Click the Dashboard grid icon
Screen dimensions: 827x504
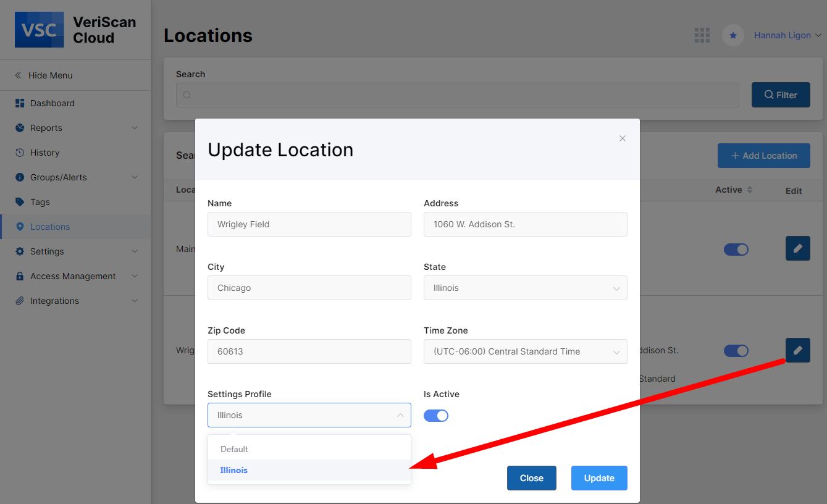tap(19, 103)
